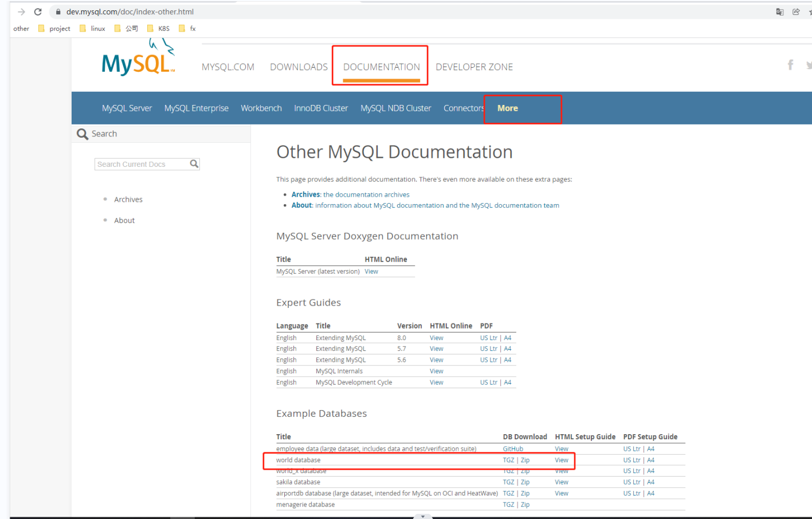The width and height of the screenshot is (812, 519).
Task: Click the 'Example Databases' section heading
Action: [x=321, y=413]
